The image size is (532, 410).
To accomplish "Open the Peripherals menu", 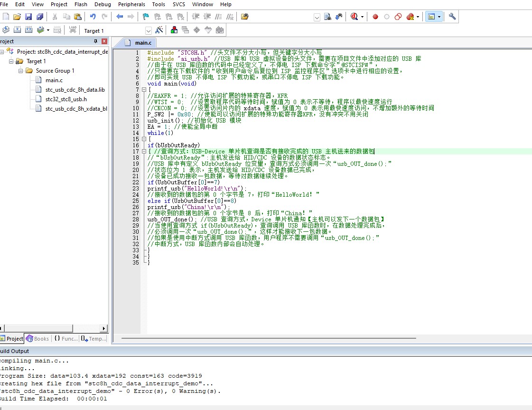I will [131, 4].
